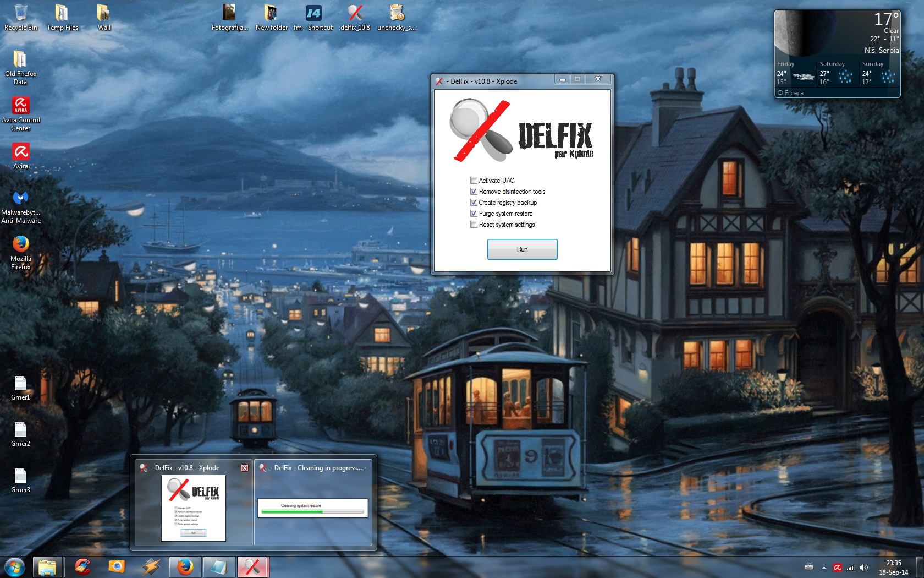
Task: Select the Gmer2 file on desktop
Action: point(20,433)
